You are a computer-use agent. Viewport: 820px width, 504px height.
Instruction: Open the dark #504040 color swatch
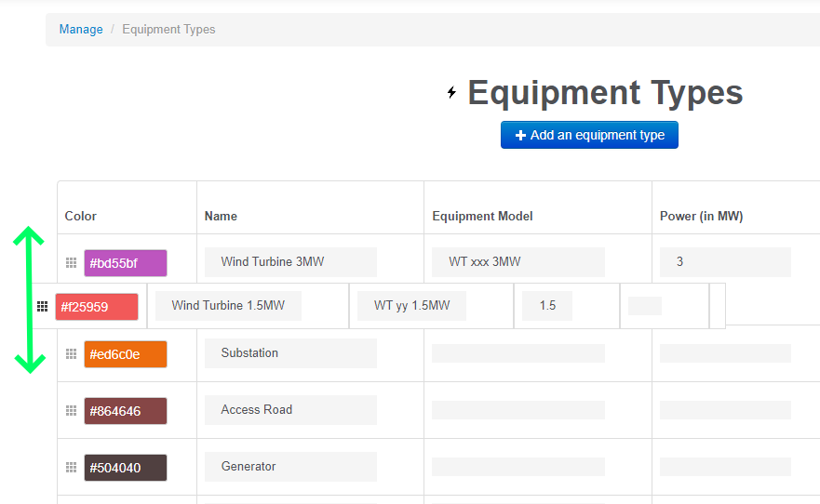point(125,468)
